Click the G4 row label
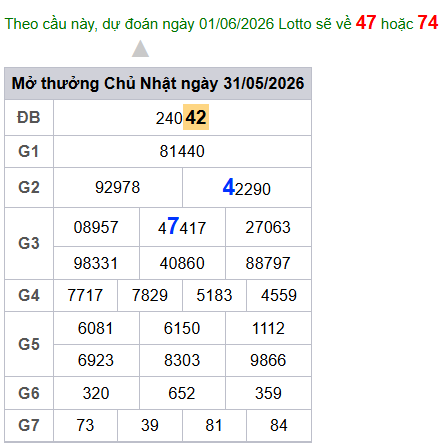 click(x=29, y=295)
